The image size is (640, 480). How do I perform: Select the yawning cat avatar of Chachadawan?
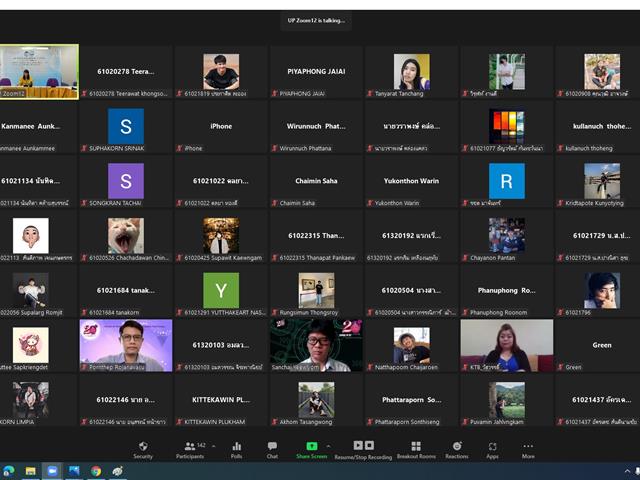click(126, 236)
